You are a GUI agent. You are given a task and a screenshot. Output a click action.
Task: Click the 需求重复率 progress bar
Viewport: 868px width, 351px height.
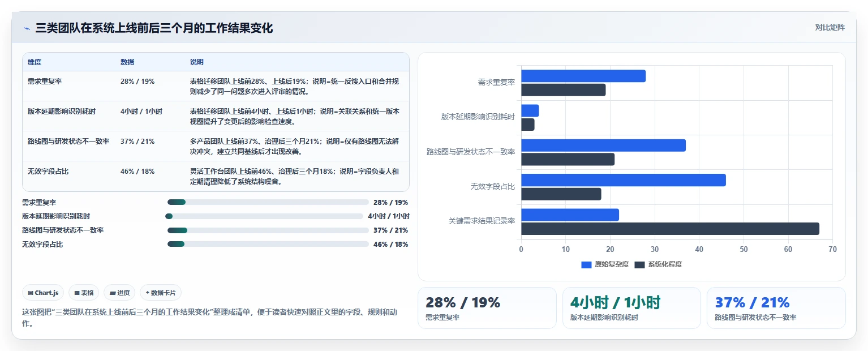pos(268,202)
